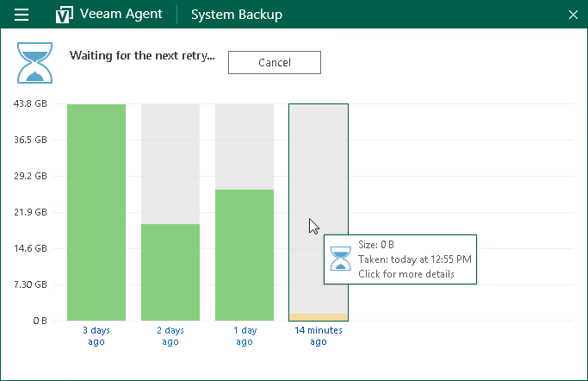Open the "3 days ago" label link
This screenshot has width=588, height=381.
96,336
